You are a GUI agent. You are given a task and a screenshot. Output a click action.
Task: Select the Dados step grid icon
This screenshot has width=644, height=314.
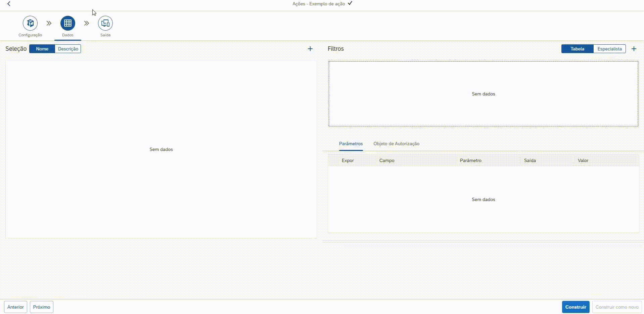(68, 23)
